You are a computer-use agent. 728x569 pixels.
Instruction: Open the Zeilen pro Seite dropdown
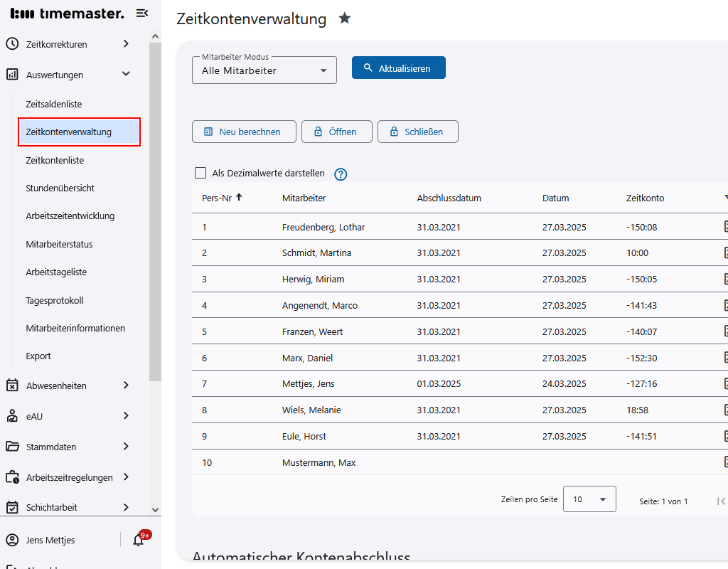(589, 499)
